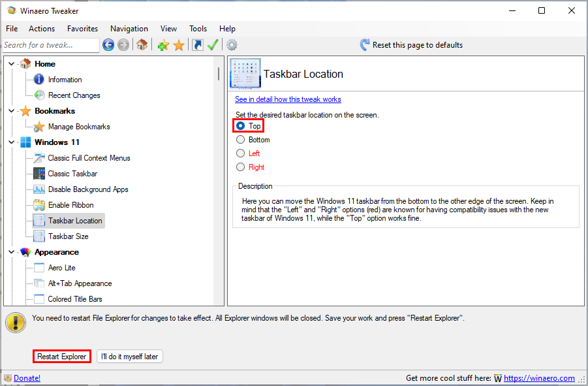Collapse the Home tree node
588x386 pixels.
(12, 64)
